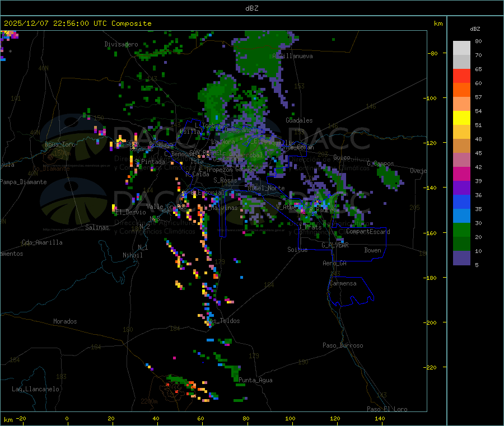Pick the green 30 dBZ legend swatch
Viewport: 504px width, 426px height.
(x=461, y=230)
